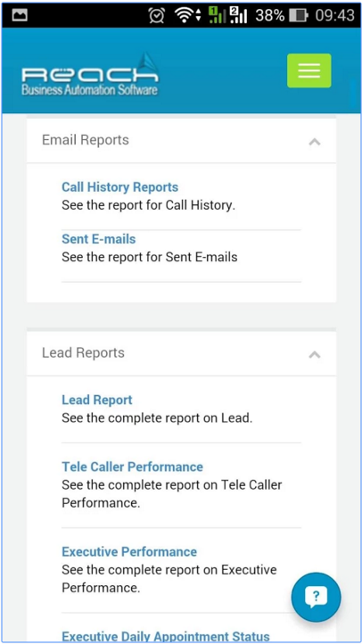362x644 pixels.
Task: Select the Email Reports panel header
Action: point(181,140)
